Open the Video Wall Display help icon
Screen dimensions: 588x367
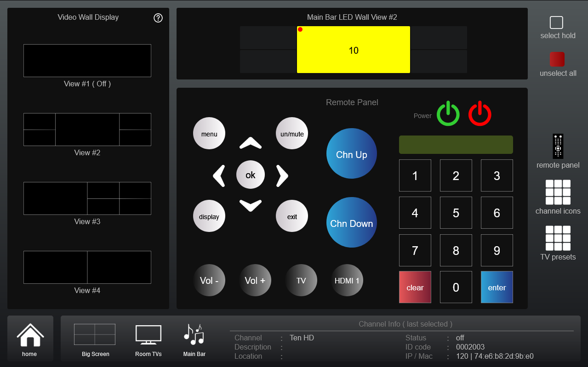(x=158, y=18)
